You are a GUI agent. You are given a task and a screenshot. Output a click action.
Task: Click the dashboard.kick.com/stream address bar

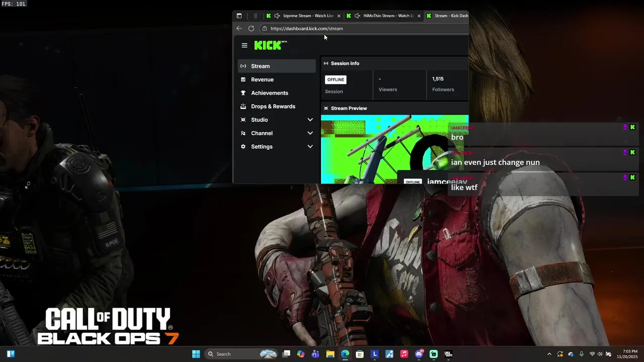[365, 29]
